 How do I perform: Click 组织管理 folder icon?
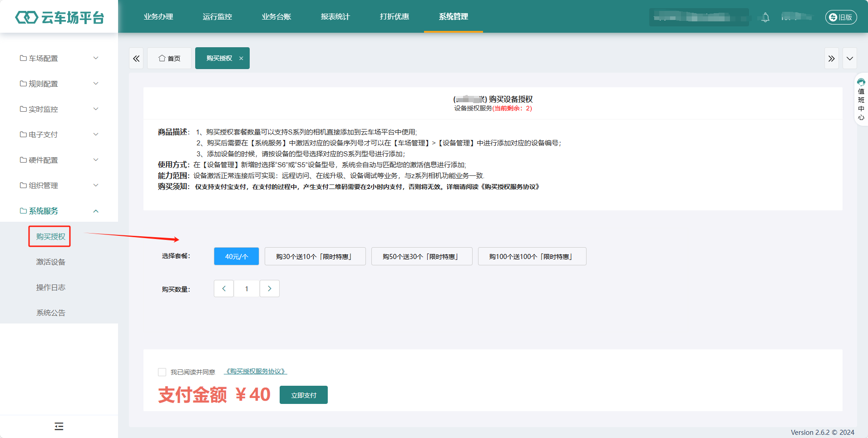23,185
